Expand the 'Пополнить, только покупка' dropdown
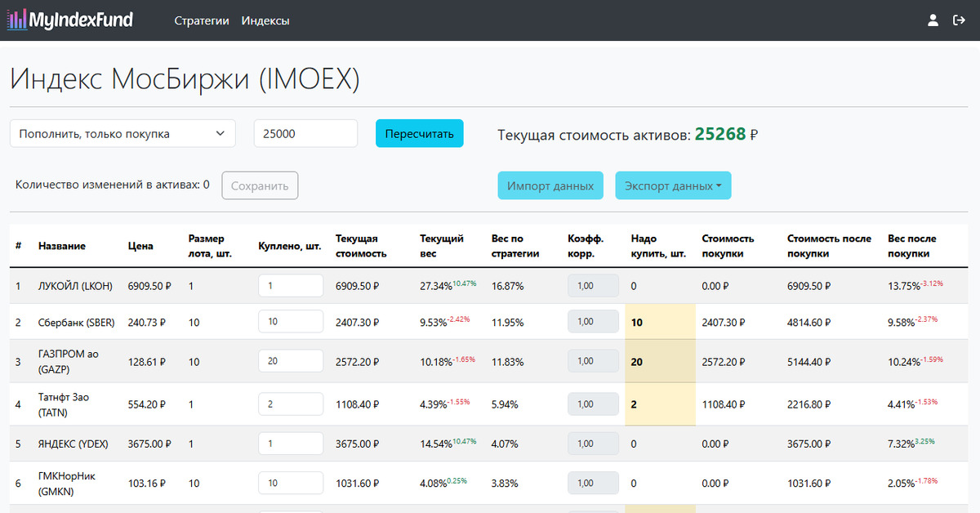This screenshot has height=513, width=980. 122,134
